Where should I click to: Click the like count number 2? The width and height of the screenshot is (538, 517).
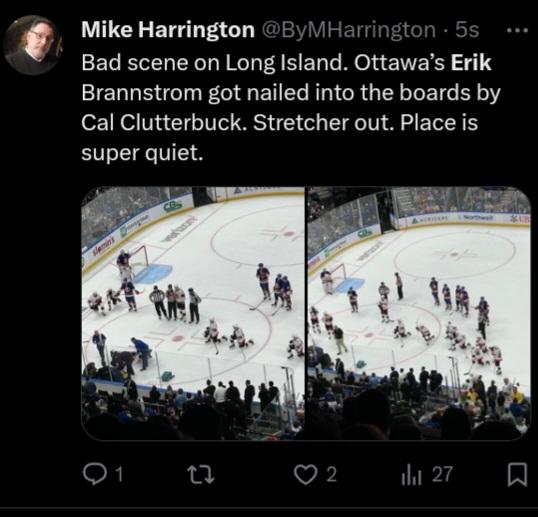pyautogui.click(x=331, y=475)
